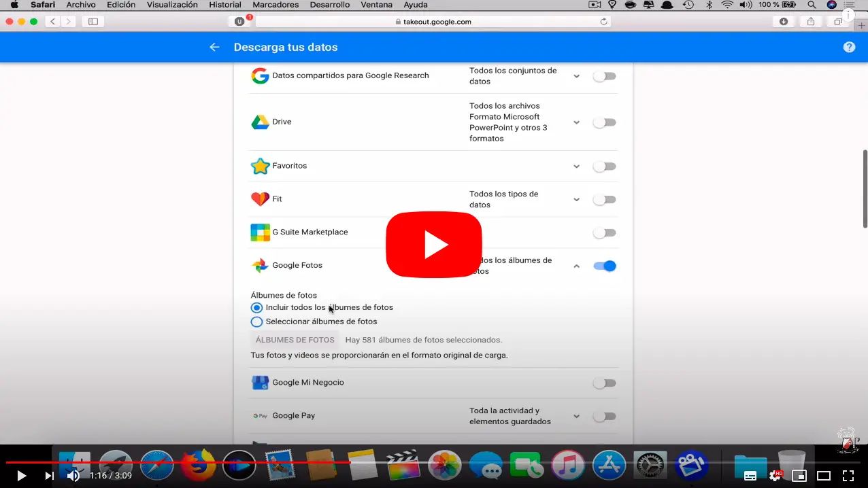Expand the Fit data types chevron
This screenshot has height=488, width=868.
point(576,200)
